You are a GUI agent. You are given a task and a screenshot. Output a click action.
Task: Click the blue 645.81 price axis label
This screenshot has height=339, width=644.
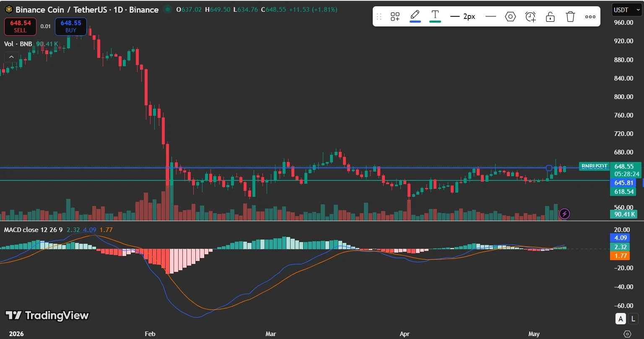[623, 183]
